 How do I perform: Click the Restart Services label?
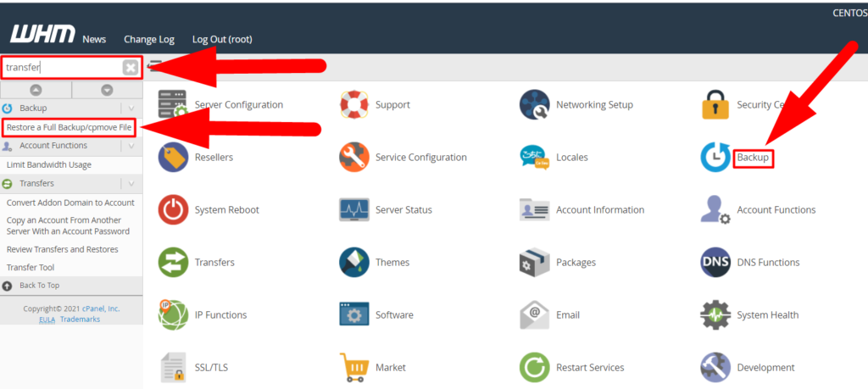coord(590,368)
